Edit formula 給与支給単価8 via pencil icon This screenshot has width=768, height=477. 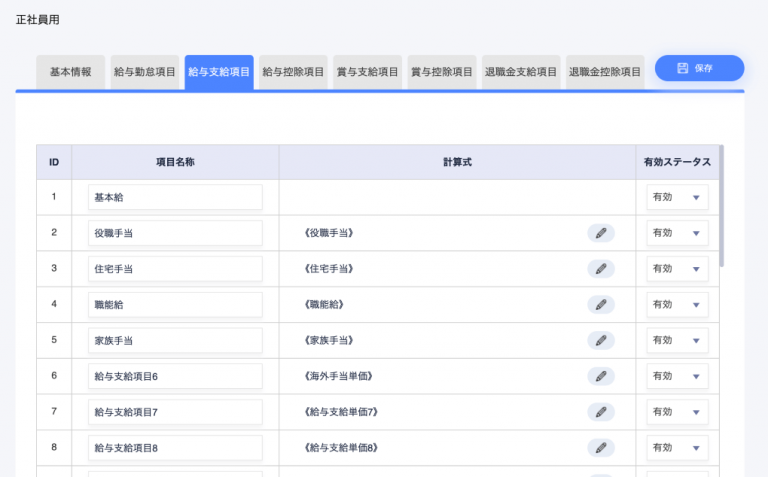pos(601,448)
